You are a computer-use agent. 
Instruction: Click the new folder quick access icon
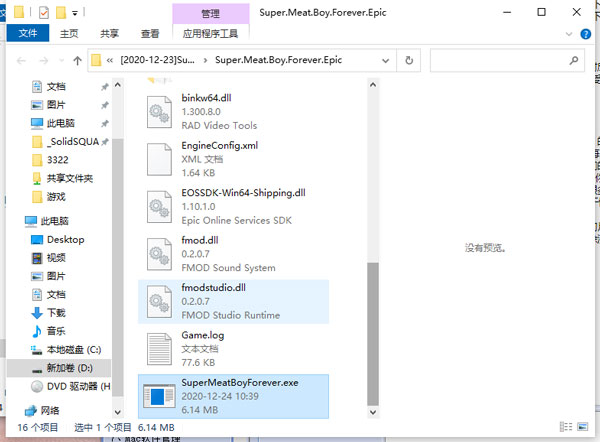pyautogui.click(x=61, y=13)
